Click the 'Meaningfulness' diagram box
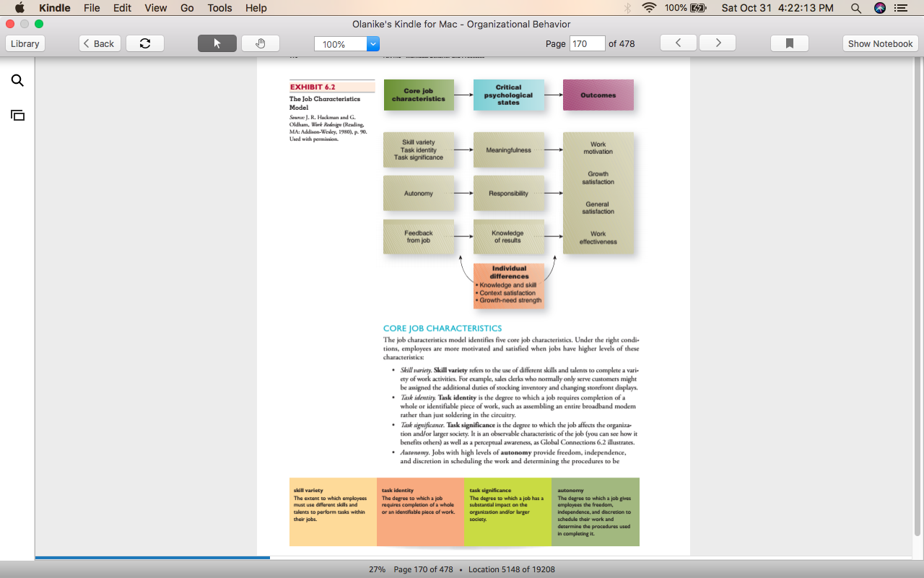The width and height of the screenshot is (924, 578). [508, 150]
